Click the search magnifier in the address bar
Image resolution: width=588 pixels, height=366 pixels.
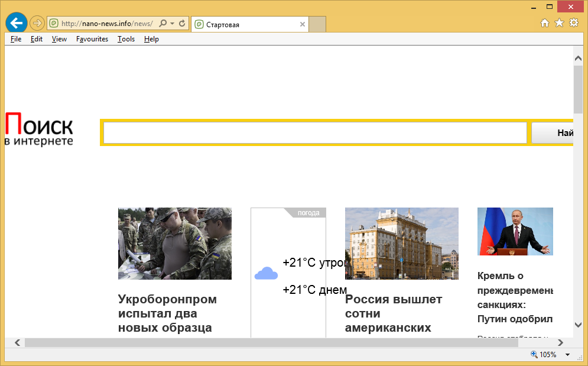[163, 23]
